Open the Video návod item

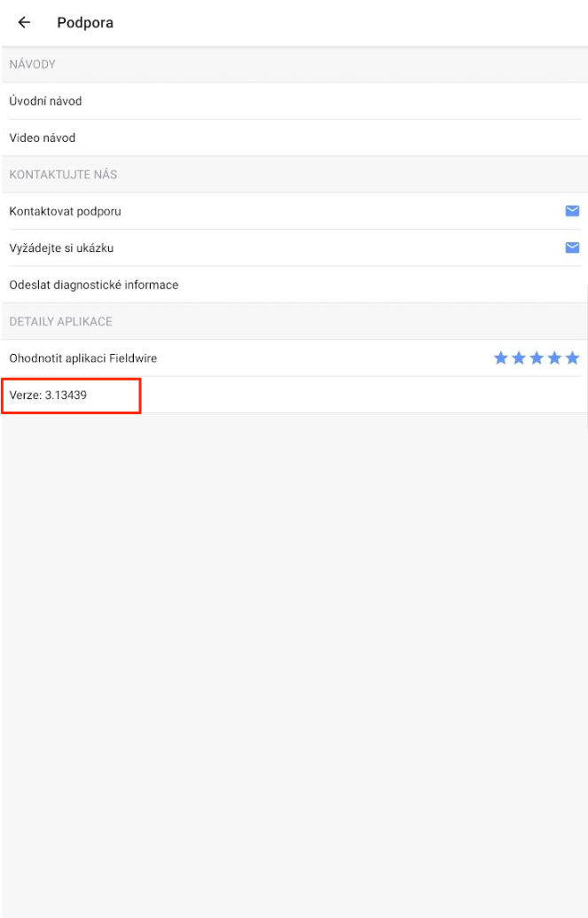[x=43, y=137]
